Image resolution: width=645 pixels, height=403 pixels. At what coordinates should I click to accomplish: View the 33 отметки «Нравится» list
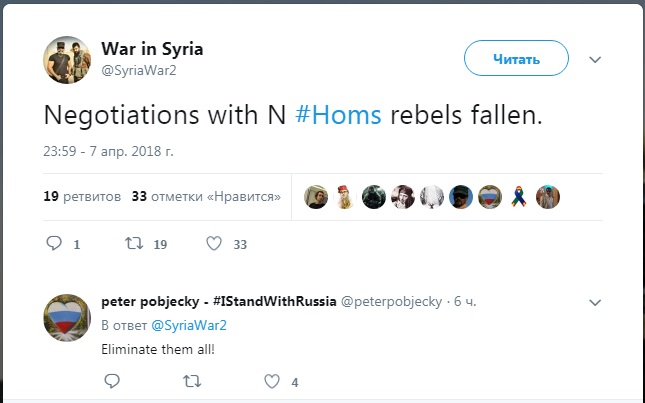206,196
